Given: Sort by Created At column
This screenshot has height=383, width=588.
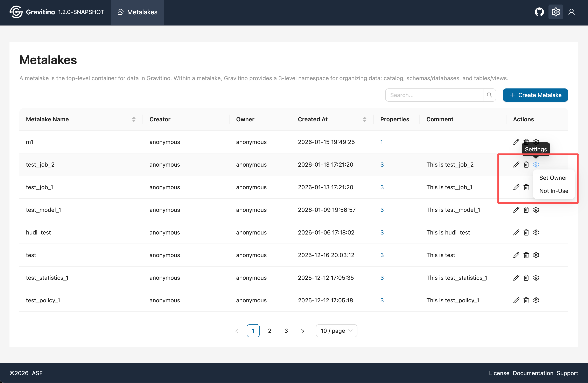Looking at the screenshot, I should point(364,120).
